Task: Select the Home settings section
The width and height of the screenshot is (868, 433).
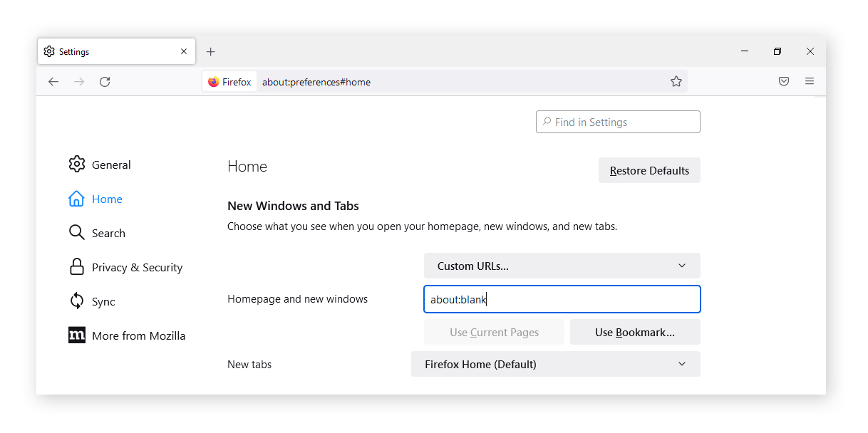Action: [x=107, y=199]
